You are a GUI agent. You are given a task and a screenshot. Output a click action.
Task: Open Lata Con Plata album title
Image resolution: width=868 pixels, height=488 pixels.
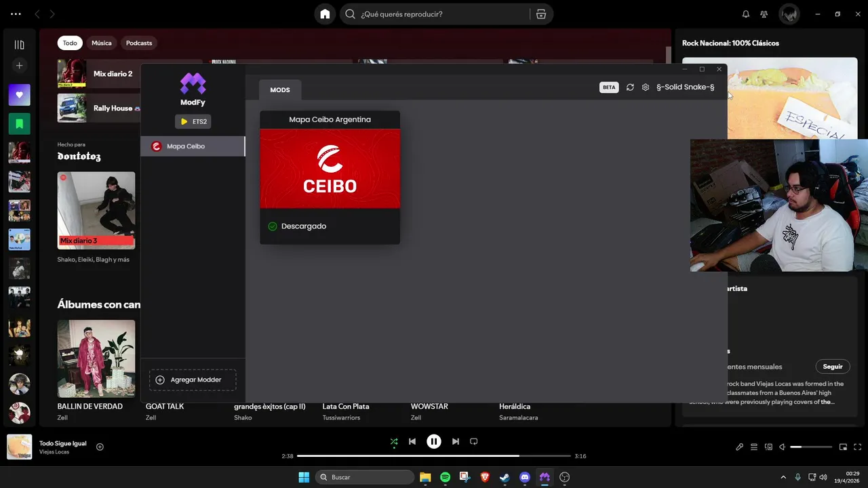pyautogui.click(x=346, y=407)
